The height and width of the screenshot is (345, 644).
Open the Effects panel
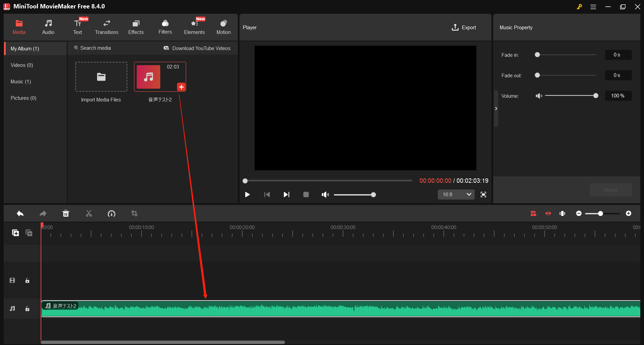(x=136, y=27)
